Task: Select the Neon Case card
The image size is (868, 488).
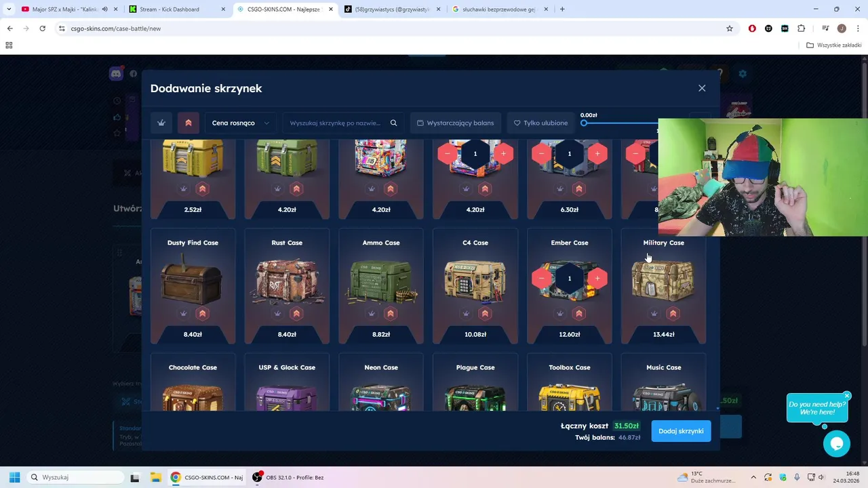Action: coord(381,383)
